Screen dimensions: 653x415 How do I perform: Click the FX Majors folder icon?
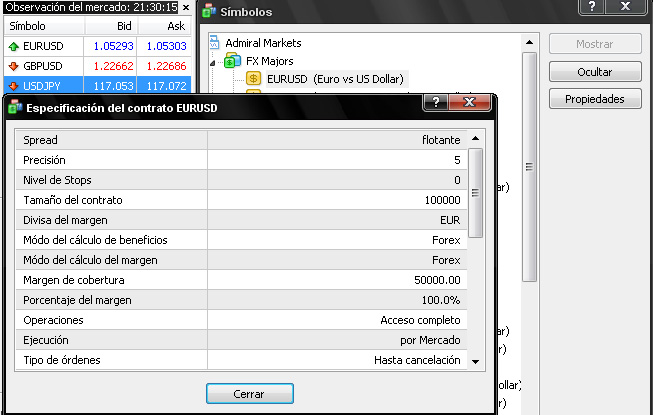coord(233,61)
